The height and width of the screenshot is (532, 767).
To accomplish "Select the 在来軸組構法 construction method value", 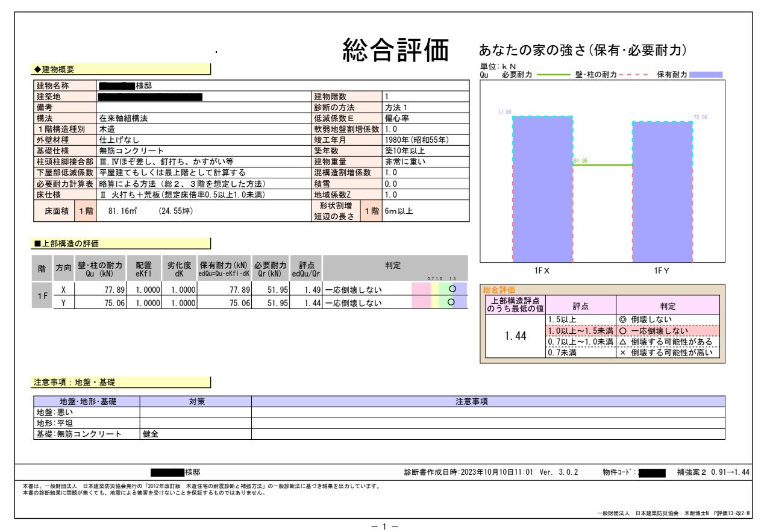I will point(124,119).
